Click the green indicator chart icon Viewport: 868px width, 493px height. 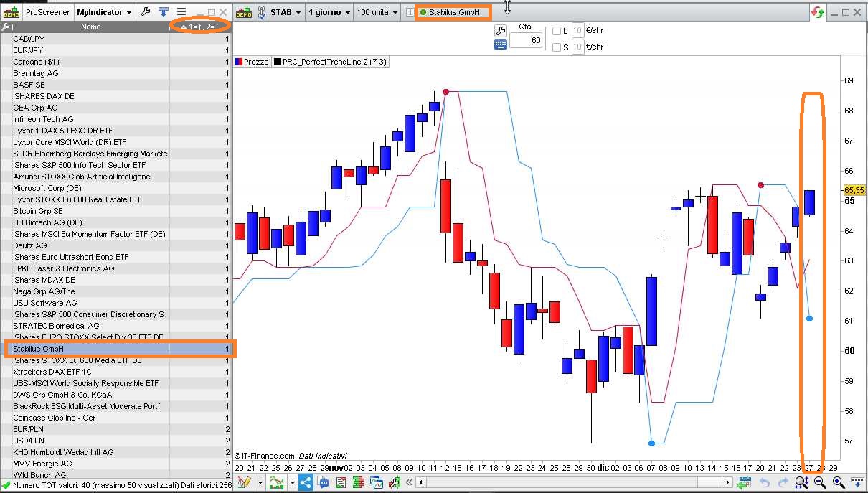pos(277,482)
